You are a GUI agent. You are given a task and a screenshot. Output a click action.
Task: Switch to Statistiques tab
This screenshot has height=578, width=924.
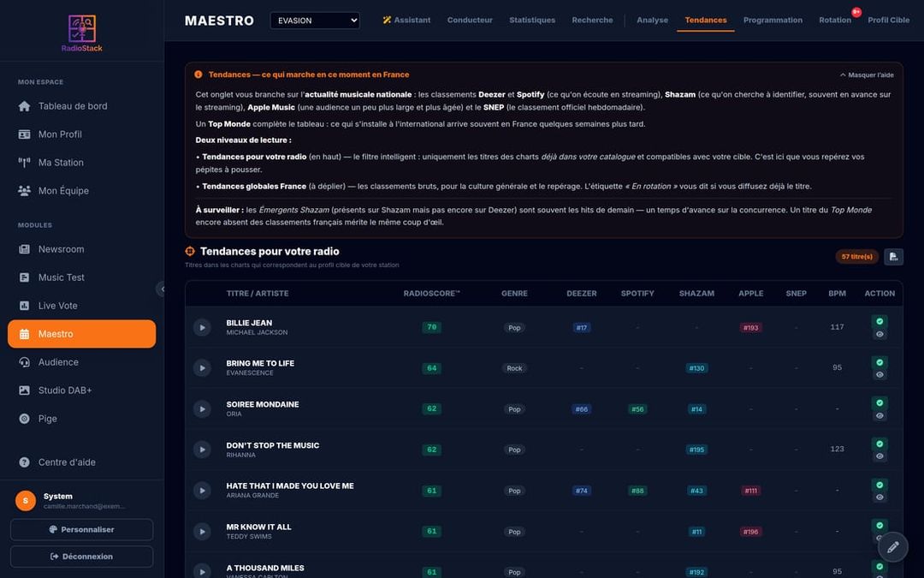(x=532, y=20)
